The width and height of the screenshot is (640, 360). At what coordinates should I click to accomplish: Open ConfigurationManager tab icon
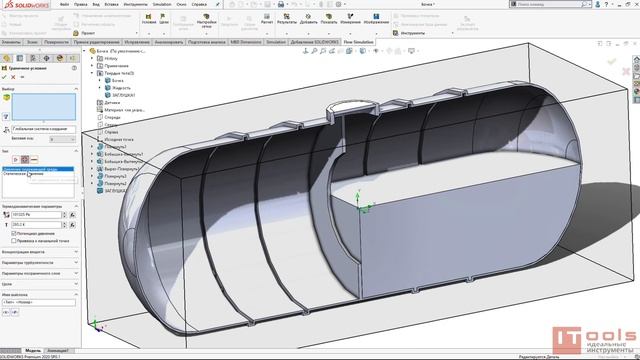[x=33, y=58]
